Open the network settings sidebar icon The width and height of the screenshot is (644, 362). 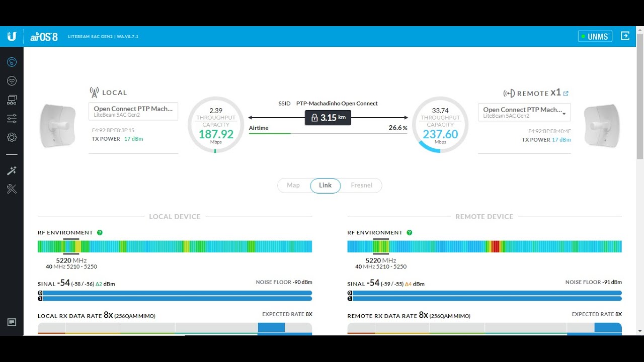pyautogui.click(x=12, y=100)
